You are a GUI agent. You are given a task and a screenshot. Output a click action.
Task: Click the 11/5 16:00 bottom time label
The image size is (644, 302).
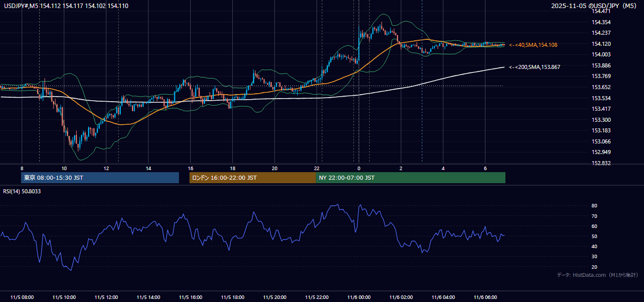tap(190, 297)
